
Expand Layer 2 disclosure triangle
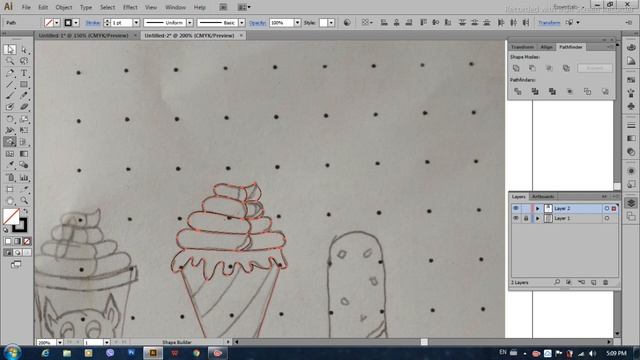[538, 208]
